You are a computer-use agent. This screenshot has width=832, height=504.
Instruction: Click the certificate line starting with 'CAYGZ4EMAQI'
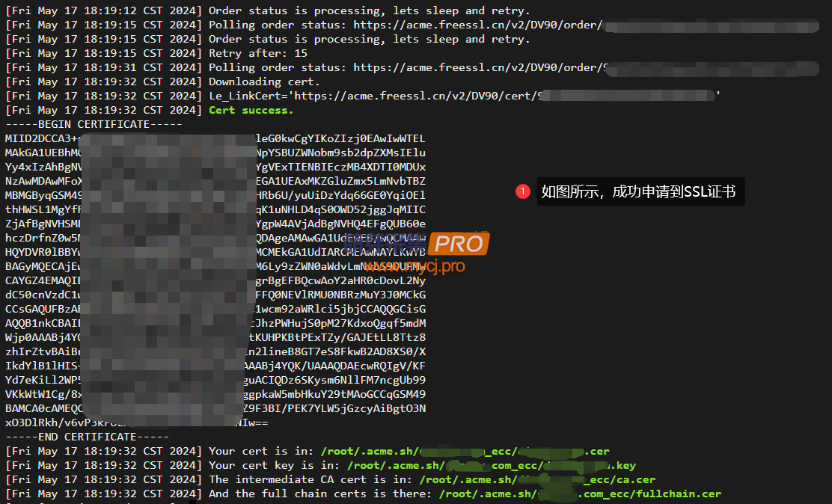[215, 280]
